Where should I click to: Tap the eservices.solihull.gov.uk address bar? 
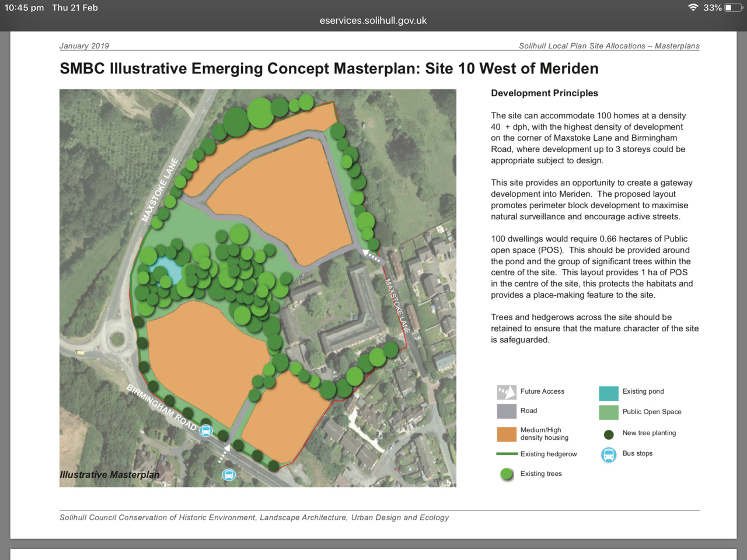click(x=373, y=20)
